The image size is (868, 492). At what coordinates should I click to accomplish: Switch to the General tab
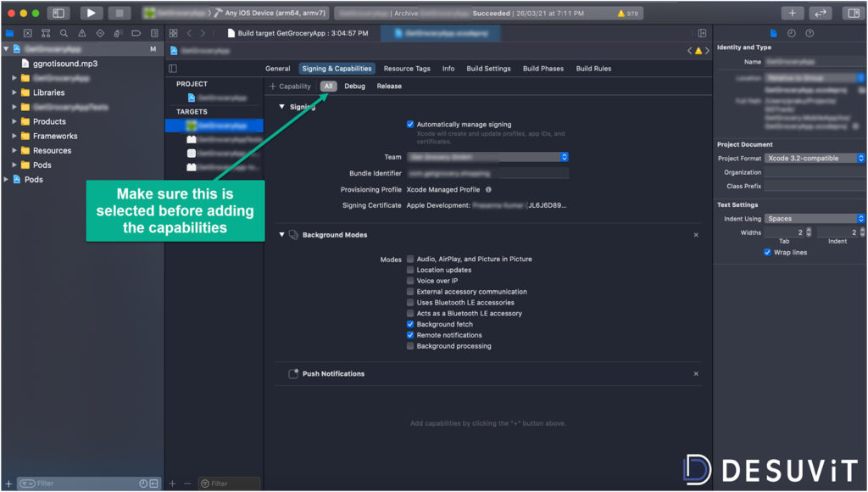tap(277, 69)
